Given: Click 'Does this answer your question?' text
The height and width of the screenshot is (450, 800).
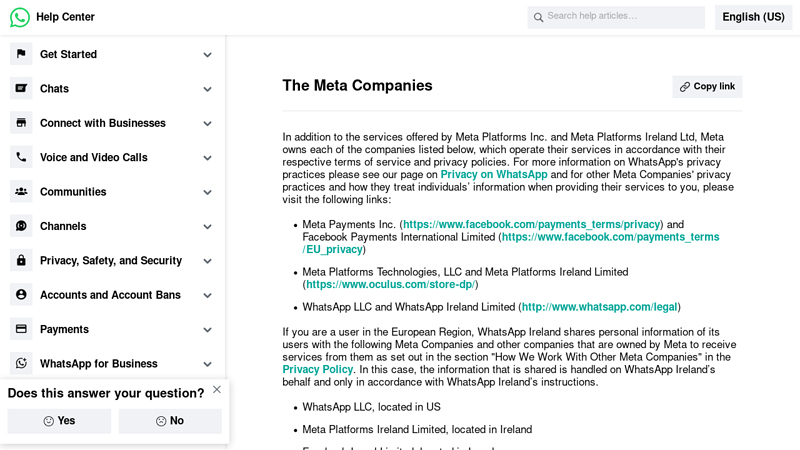Looking at the screenshot, I should (x=106, y=393).
